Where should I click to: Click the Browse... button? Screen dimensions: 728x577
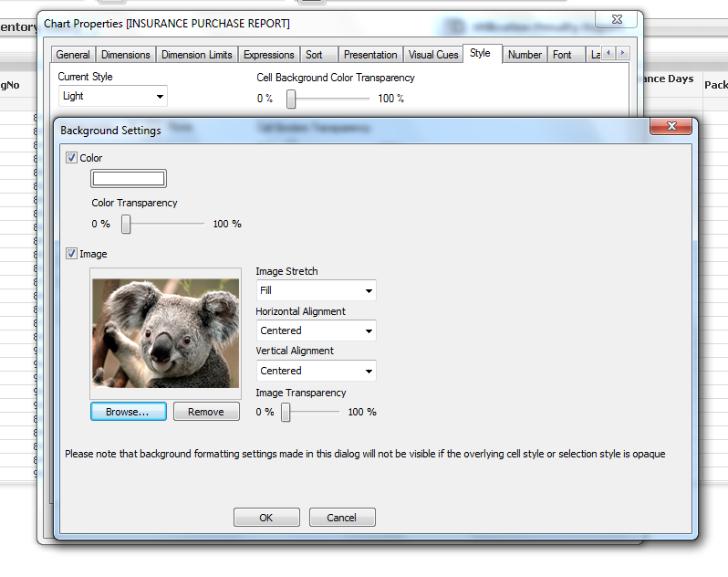point(129,412)
